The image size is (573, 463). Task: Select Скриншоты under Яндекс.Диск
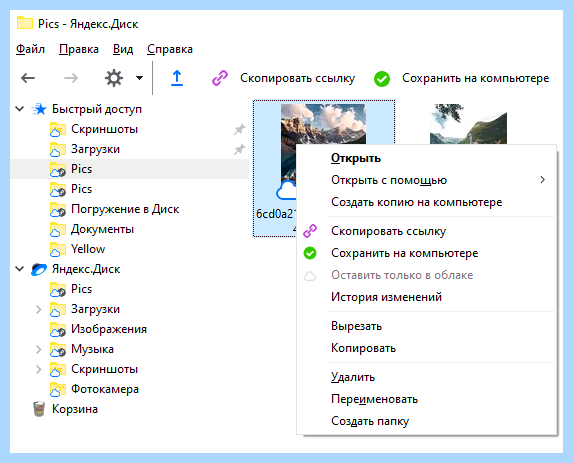105,369
